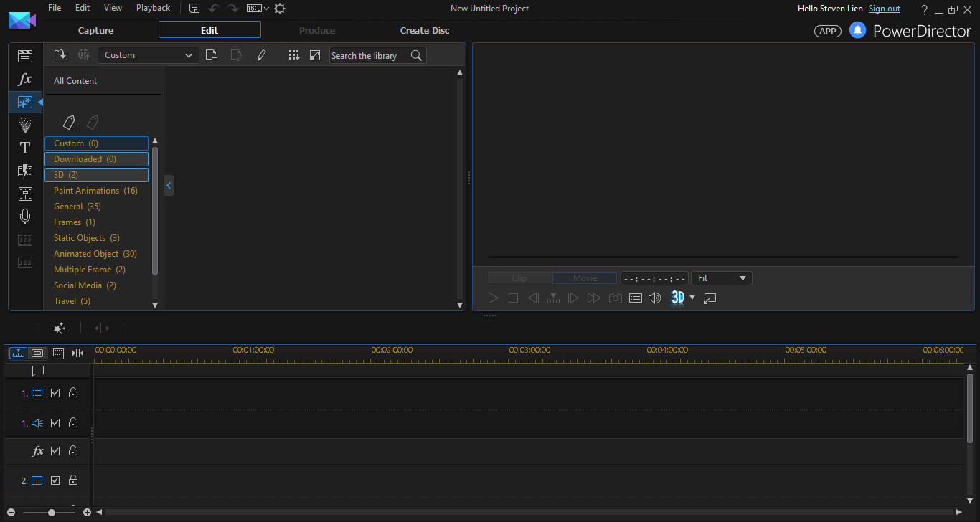Viewport: 980px width, 522px height.
Task: Open the Particle Room icon
Action: click(x=25, y=125)
